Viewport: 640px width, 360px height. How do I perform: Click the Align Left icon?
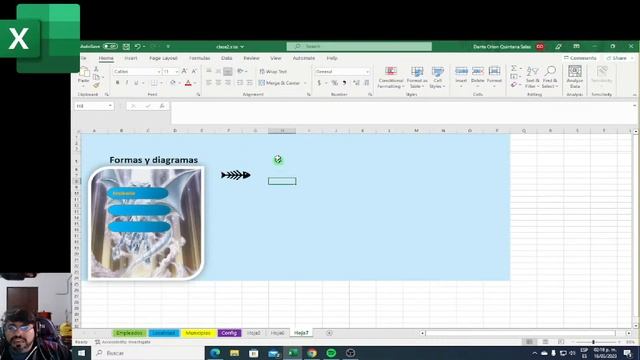209,83
